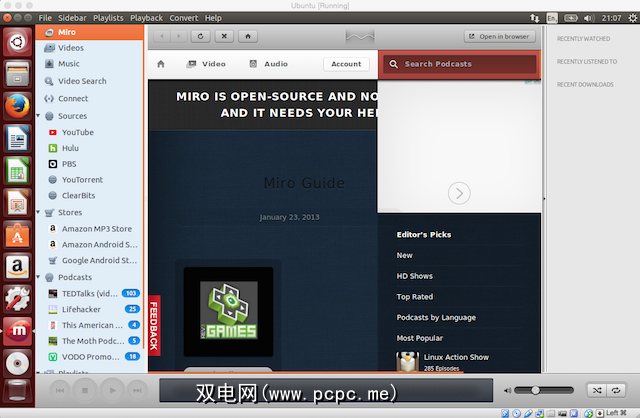The image size is (640, 418).
Task: Skip to previous track
Action: click(x=60, y=391)
